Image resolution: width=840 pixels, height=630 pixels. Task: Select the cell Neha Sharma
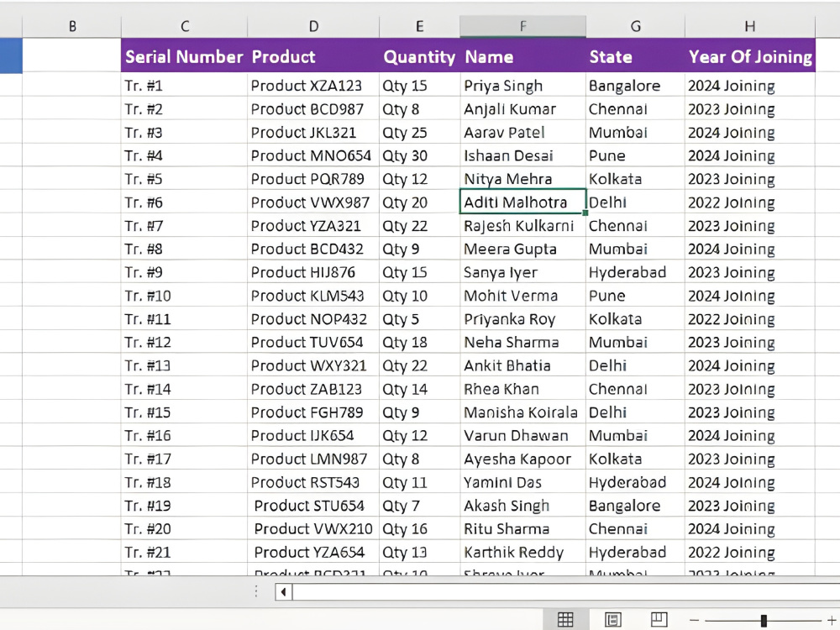(x=522, y=342)
